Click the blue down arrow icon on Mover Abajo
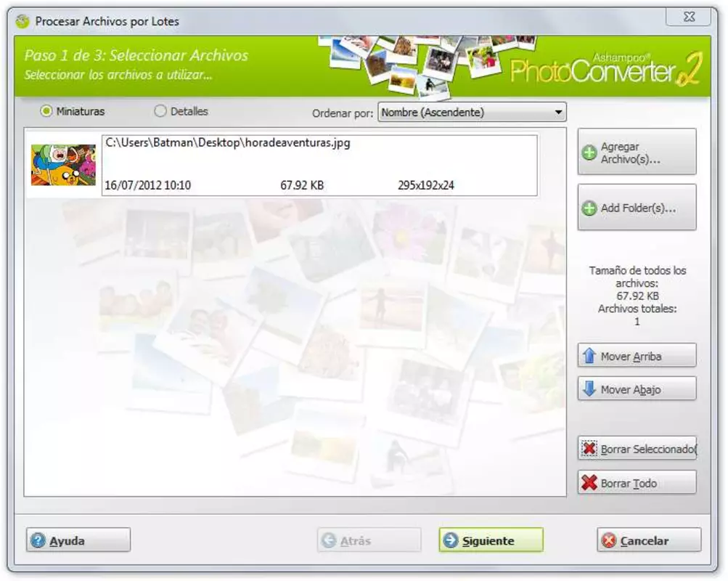The width and height of the screenshot is (728, 581). click(589, 389)
